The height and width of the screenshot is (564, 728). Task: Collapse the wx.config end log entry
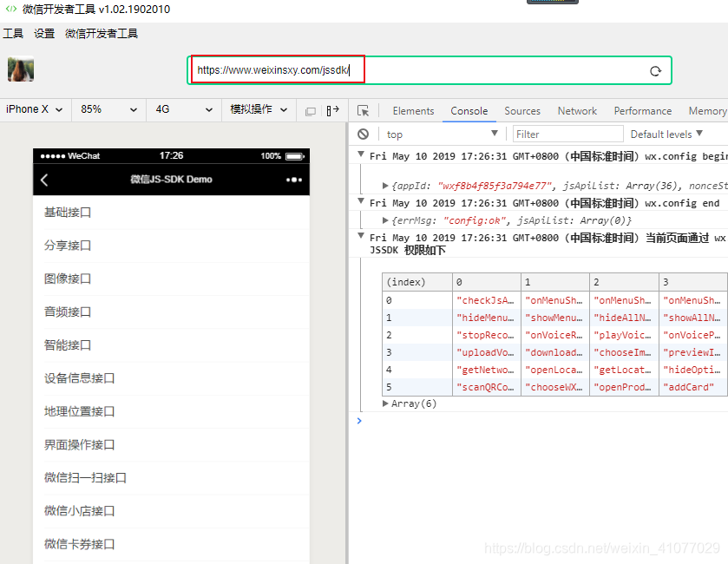point(361,201)
